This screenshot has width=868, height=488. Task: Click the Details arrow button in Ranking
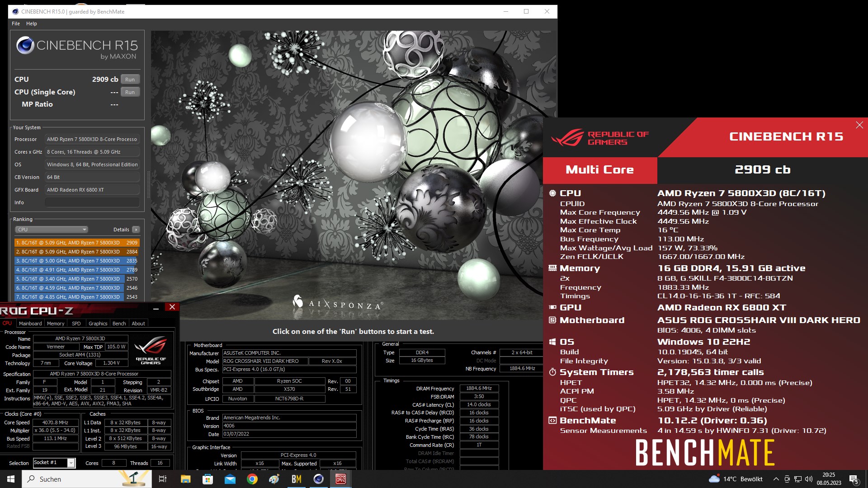pos(136,230)
